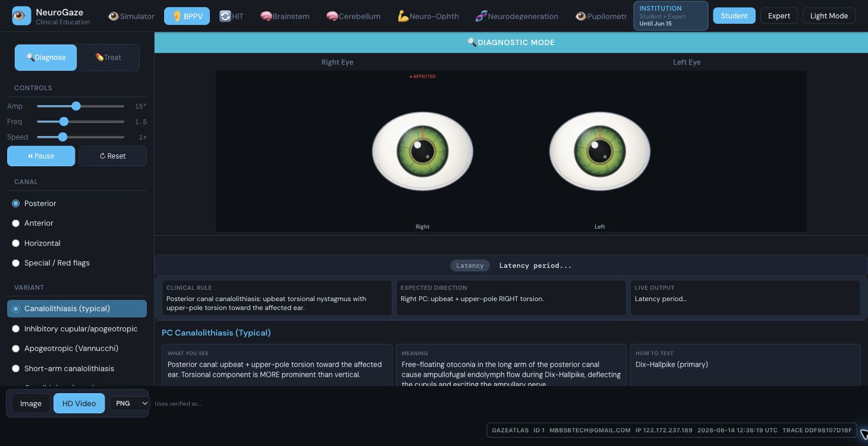Switch to the HIT tab

[231, 16]
